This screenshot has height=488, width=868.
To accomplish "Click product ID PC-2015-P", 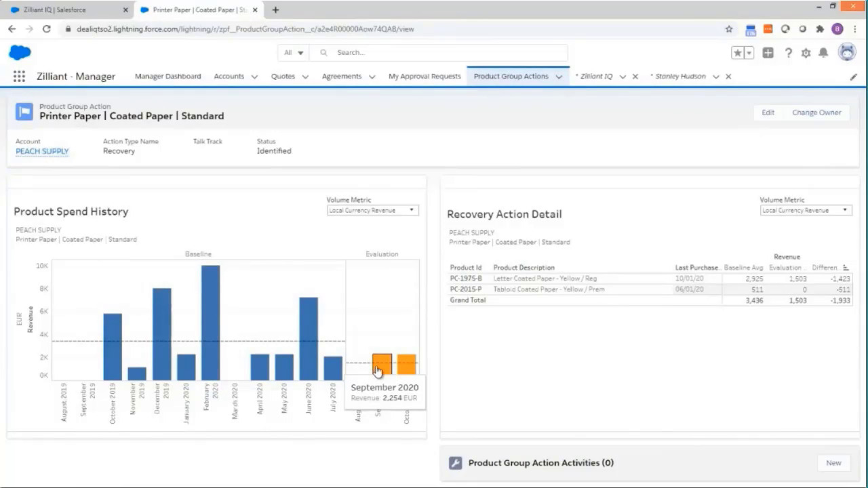I will [466, 289].
